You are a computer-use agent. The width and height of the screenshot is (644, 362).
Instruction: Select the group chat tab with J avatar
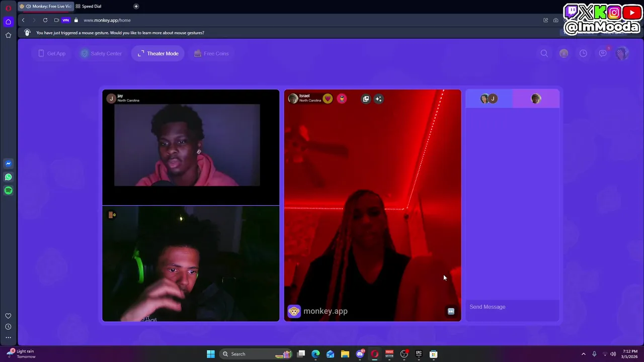[x=489, y=99]
